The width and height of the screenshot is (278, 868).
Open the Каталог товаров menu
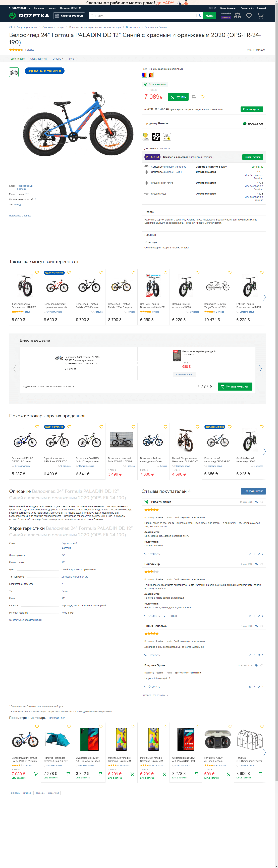click(69, 16)
